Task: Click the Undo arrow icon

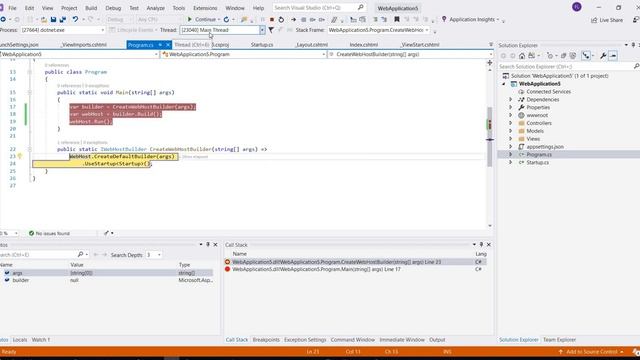Action: [75, 19]
